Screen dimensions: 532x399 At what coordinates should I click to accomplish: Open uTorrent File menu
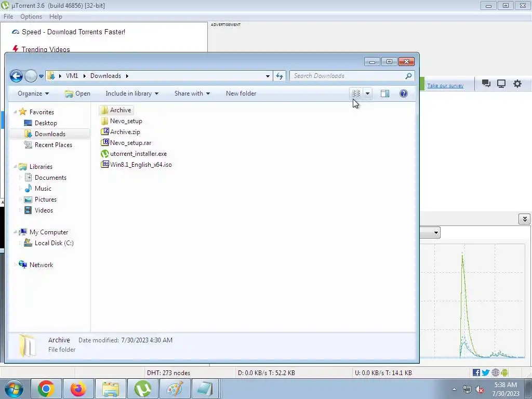pos(8,17)
